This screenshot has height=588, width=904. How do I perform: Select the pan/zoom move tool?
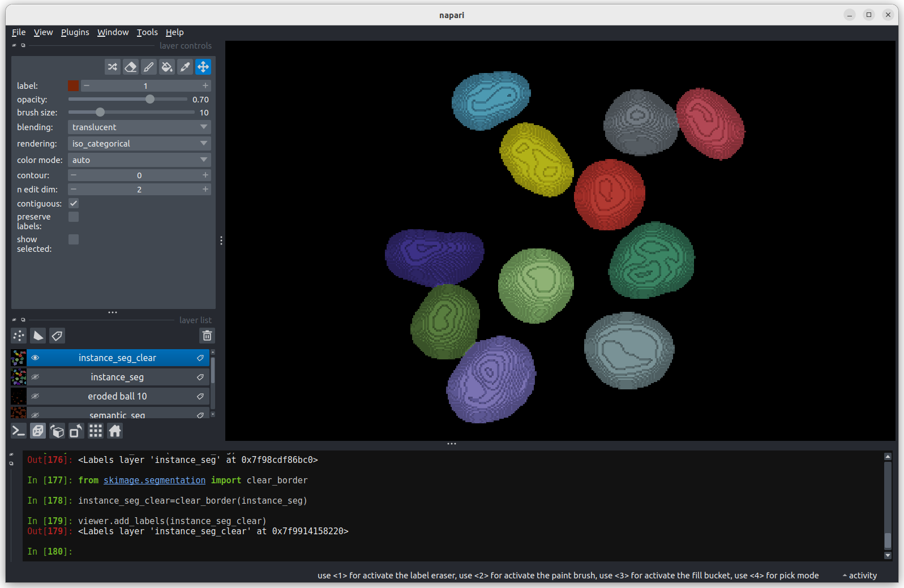tap(203, 67)
